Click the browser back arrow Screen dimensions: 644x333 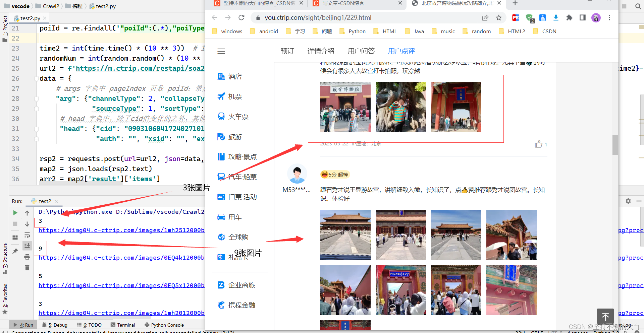tap(215, 18)
